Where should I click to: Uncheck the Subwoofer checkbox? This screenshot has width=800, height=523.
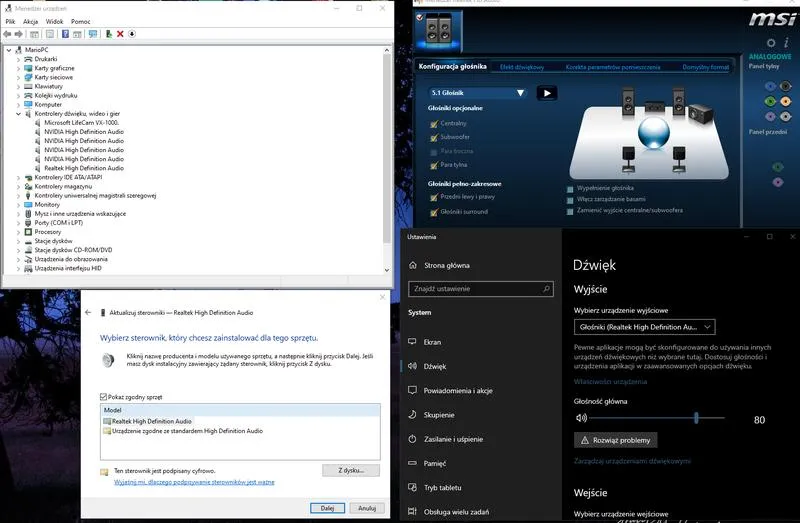point(434,137)
